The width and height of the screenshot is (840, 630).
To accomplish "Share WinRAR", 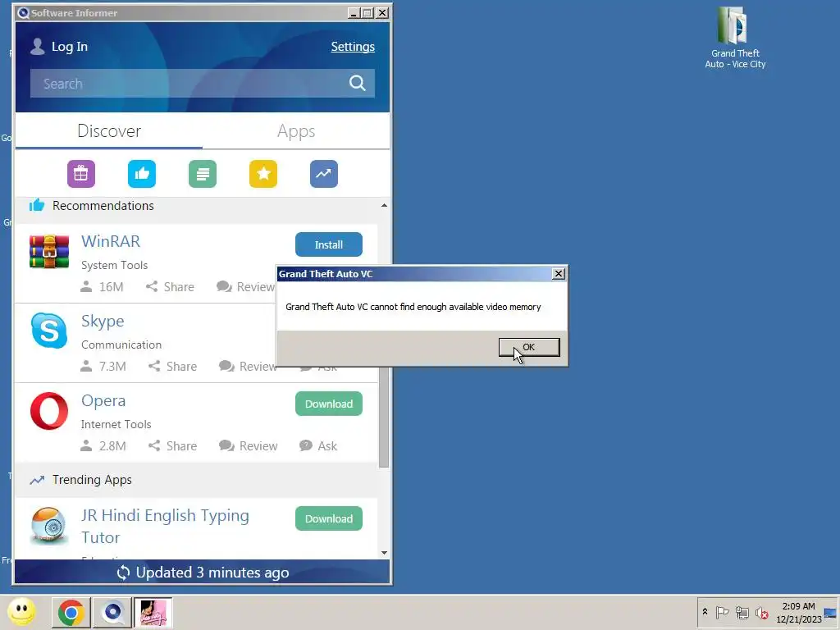I will click(170, 286).
